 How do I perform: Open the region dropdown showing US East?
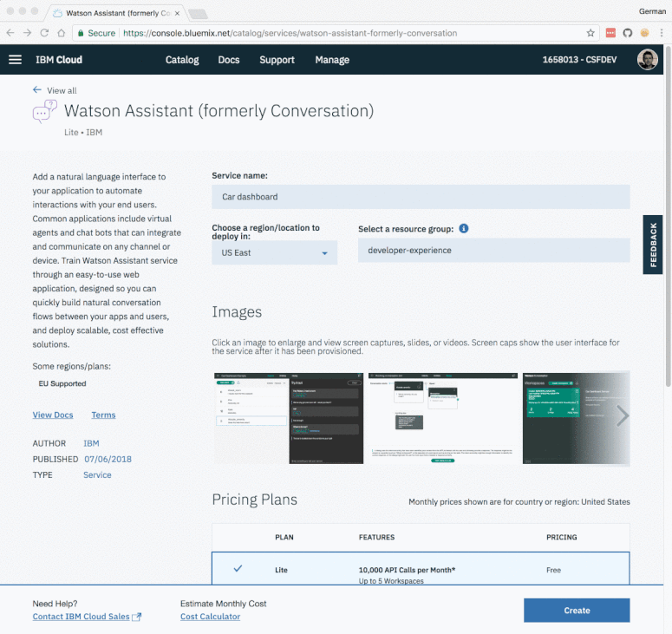[x=274, y=252]
